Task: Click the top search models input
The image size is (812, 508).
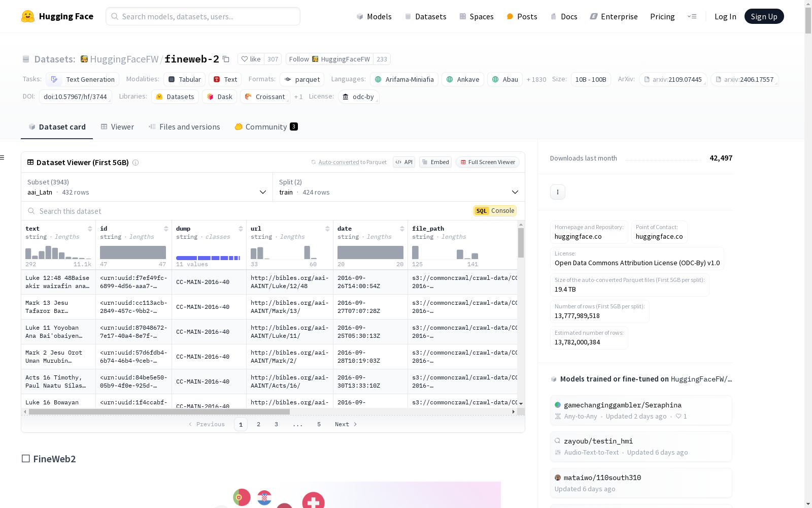Action: pos(203,16)
